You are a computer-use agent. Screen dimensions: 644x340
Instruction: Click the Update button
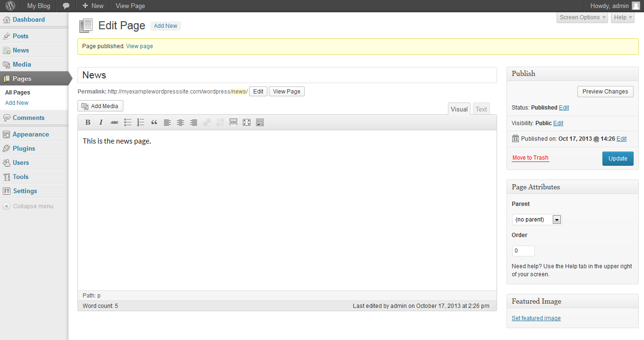[x=618, y=158]
